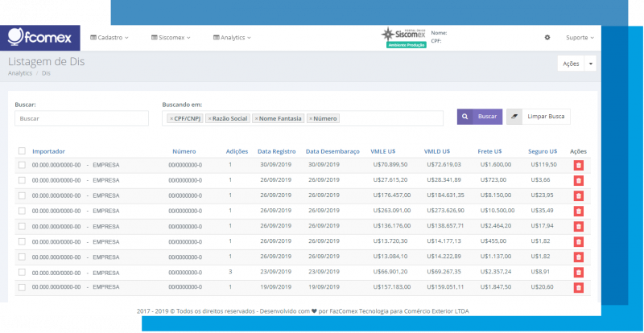The image size is (644, 333).
Task: Focus the Buscar text input field
Action: pyautogui.click(x=82, y=118)
